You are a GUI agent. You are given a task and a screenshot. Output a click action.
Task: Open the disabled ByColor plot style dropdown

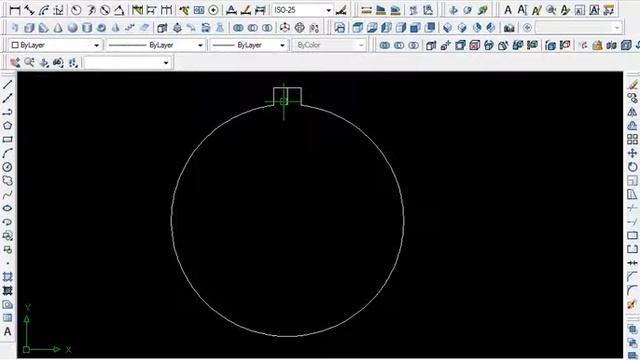coord(329,45)
